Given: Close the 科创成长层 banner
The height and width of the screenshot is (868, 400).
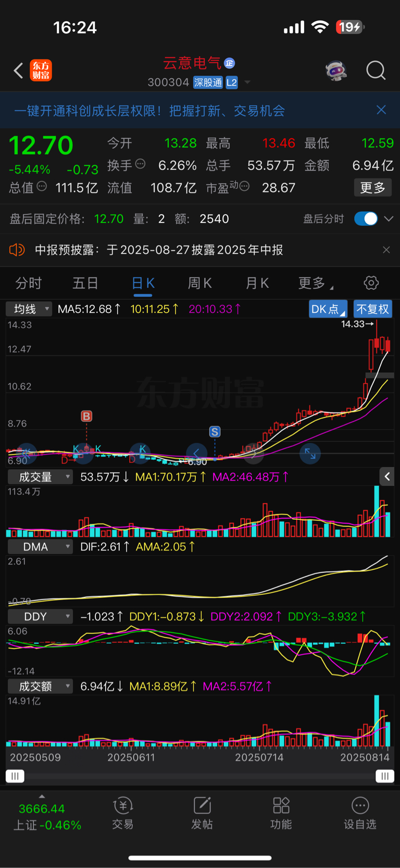Looking at the screenshot, I should [381, 109].
